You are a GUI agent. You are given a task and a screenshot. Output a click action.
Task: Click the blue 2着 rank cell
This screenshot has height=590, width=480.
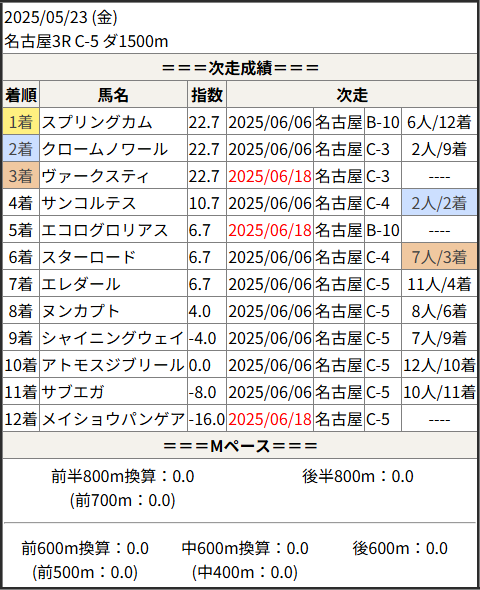tap(21, 149)
